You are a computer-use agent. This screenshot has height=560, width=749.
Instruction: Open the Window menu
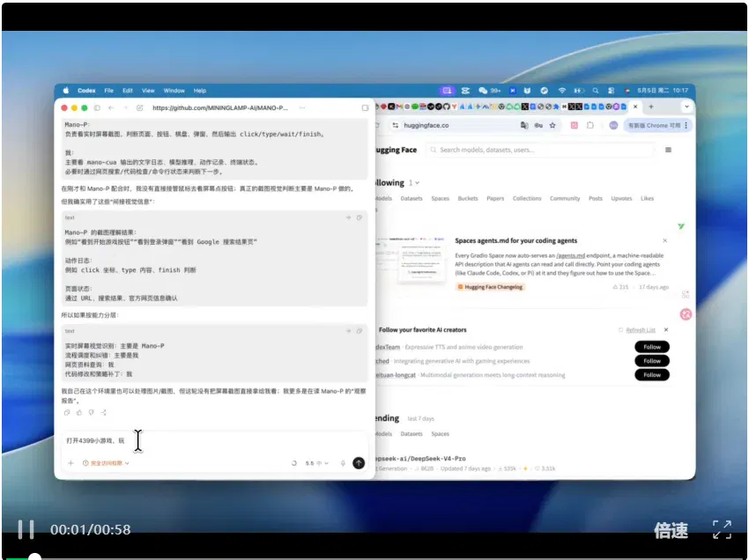tap(174, 90)
